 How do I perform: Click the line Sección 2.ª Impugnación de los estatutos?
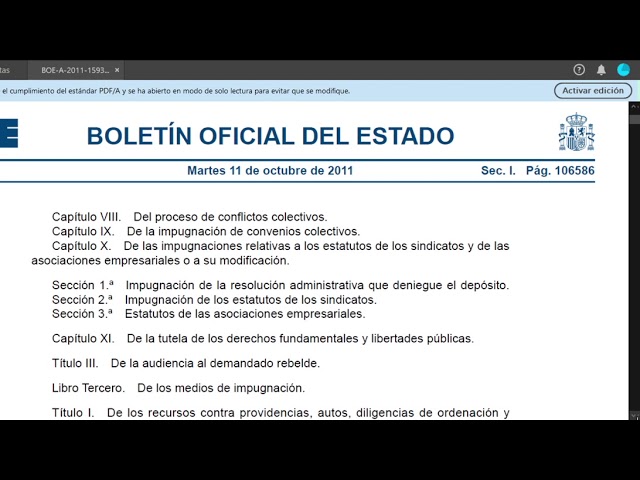pos(214,300)
